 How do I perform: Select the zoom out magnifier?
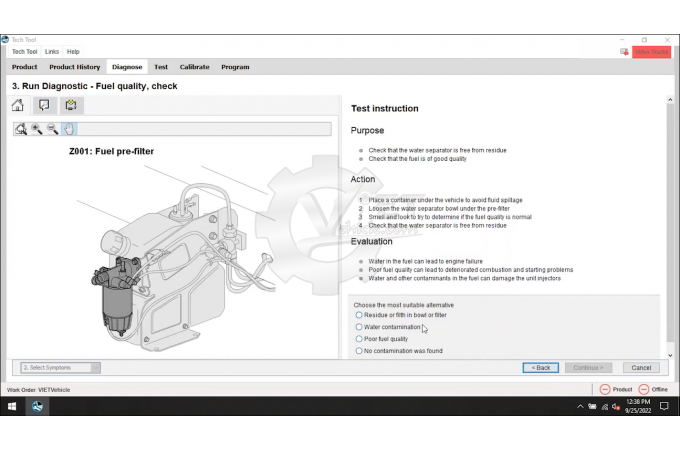(52, 129)
